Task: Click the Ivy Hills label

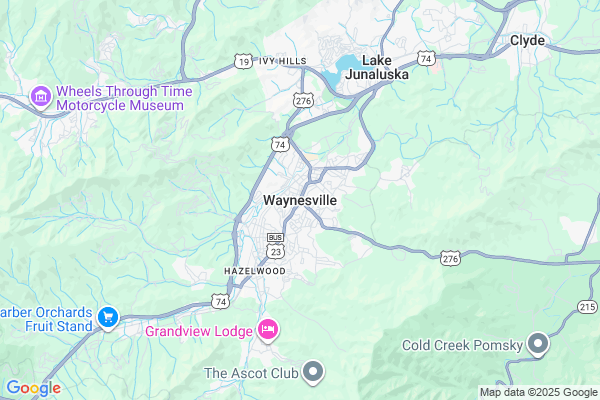Action: click(x=283, y=61)
